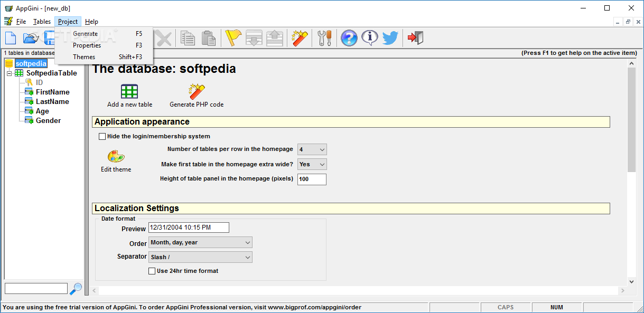Open Number of tables per row dropdown
The width and height of the screenshot is (644, 313).
click(x=312, y=149)
